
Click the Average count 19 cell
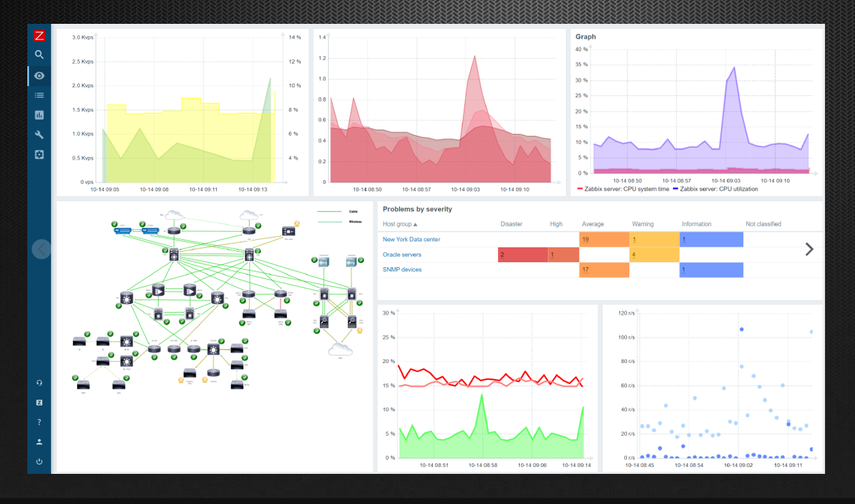click(x=604, y=240)
